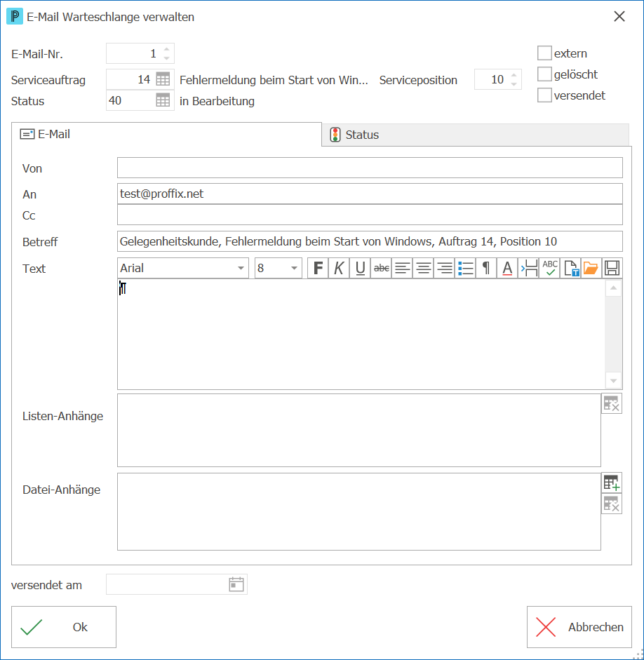Center-align the email text

pos(424,268)
